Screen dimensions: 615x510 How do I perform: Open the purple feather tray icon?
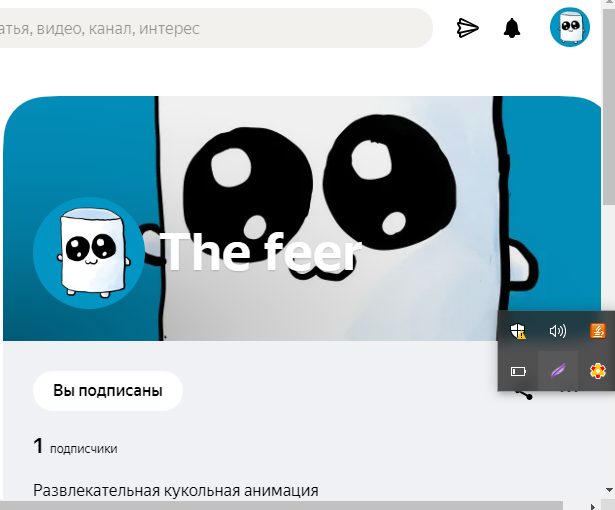click(558, 371)
